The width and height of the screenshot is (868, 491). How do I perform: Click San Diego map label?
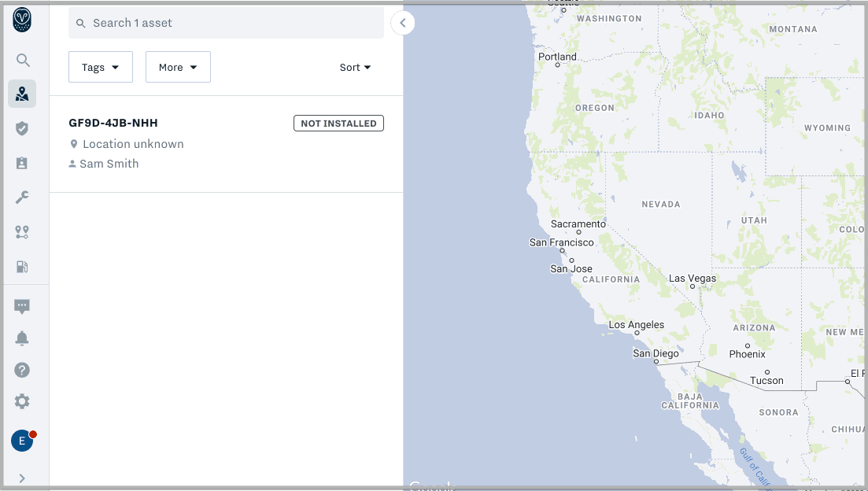coord(656,354)
